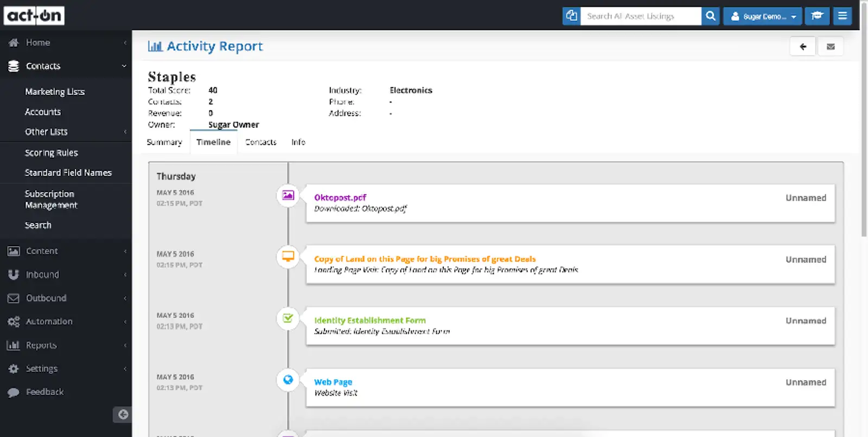This screenshot has width=868, height=437.
Task: Open the graduation cap help icon
Action: click(816, 16)
